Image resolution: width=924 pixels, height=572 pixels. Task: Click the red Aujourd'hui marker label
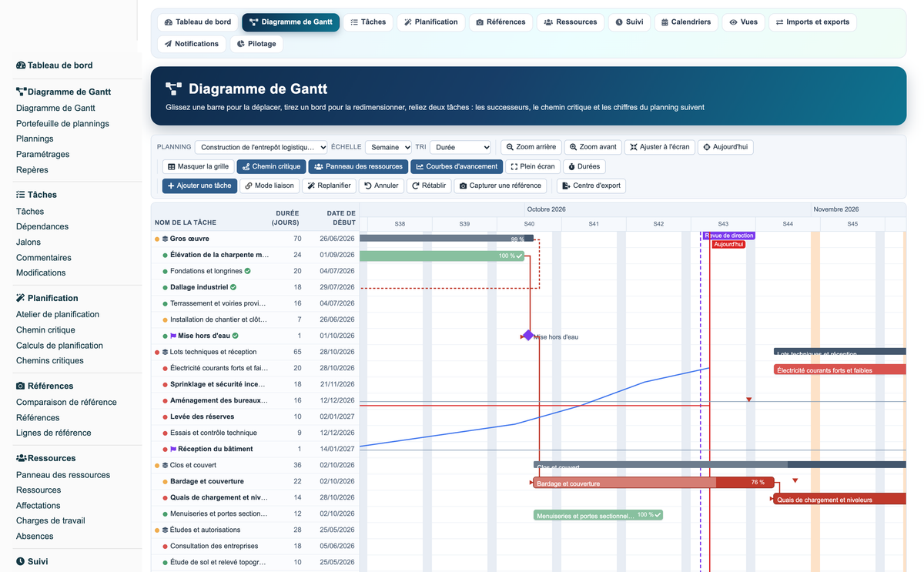pos(728,244)
